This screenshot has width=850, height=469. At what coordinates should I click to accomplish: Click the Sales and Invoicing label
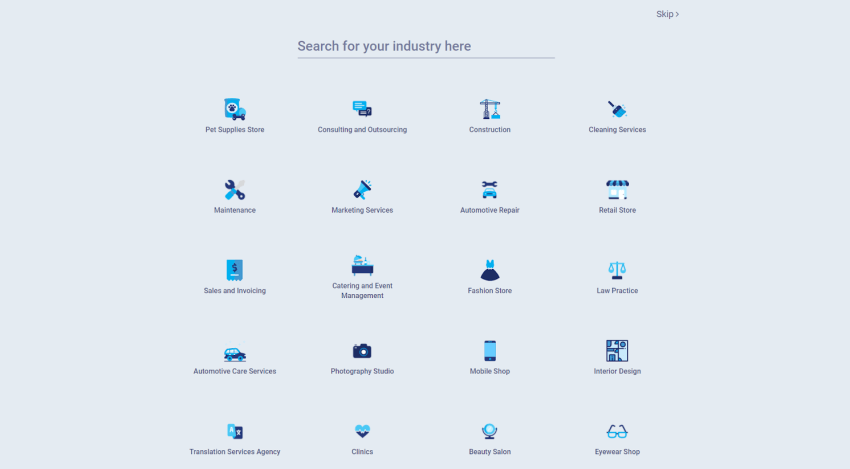point(235,291)
